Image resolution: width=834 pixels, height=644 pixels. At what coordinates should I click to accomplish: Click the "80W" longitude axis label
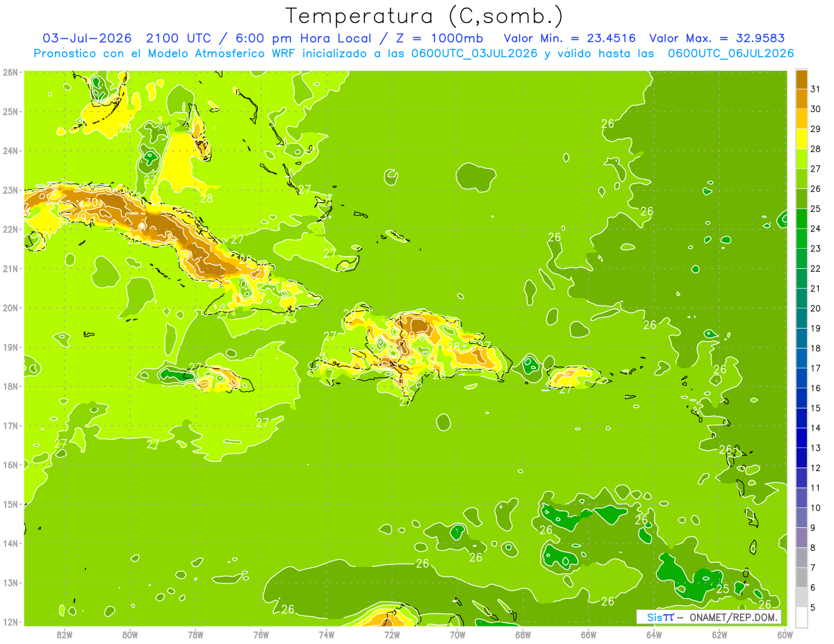tap(130, 635)
